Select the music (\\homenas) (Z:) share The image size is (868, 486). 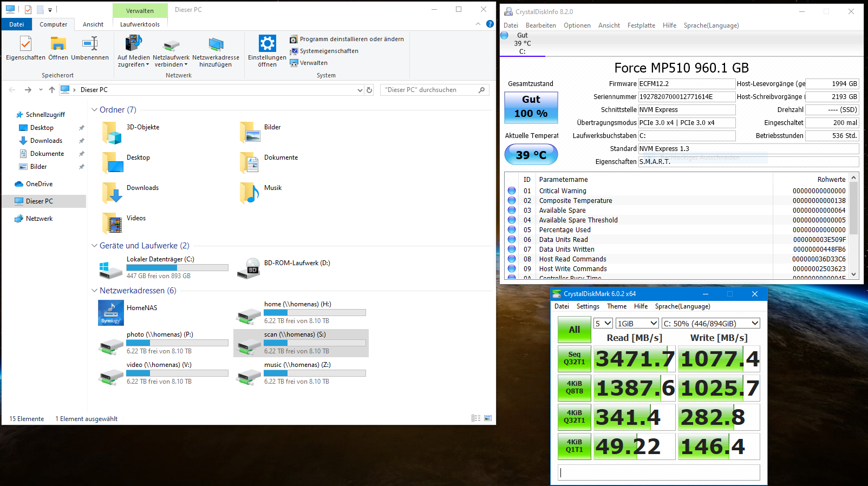[x=301, y=373]
